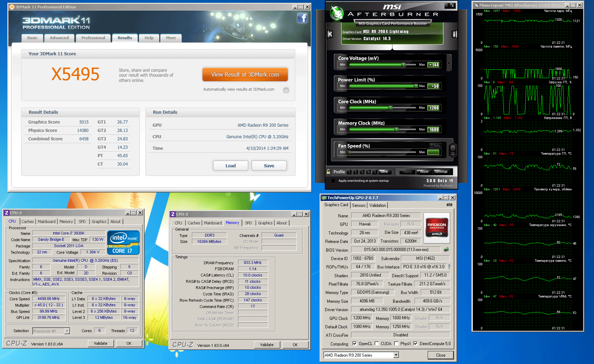Switch to the Advanced tab in 3DMark 11
The width and height of the screenshot is (594, 364).
click(59, 38)
